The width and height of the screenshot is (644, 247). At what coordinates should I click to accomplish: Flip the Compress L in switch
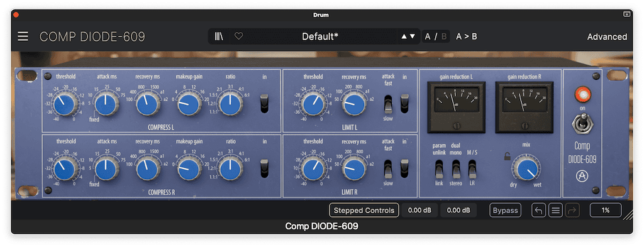pyautogui.click(x=265, y=104)
